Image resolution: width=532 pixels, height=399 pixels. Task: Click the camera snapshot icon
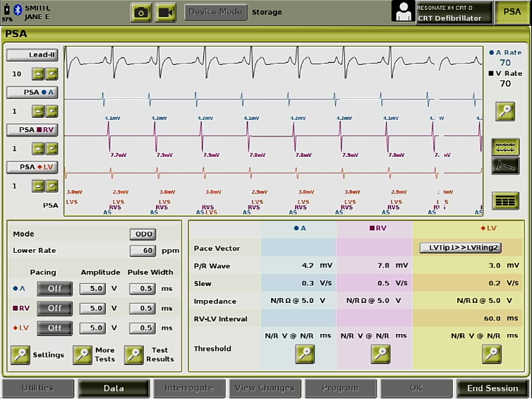tap(141, 12)
